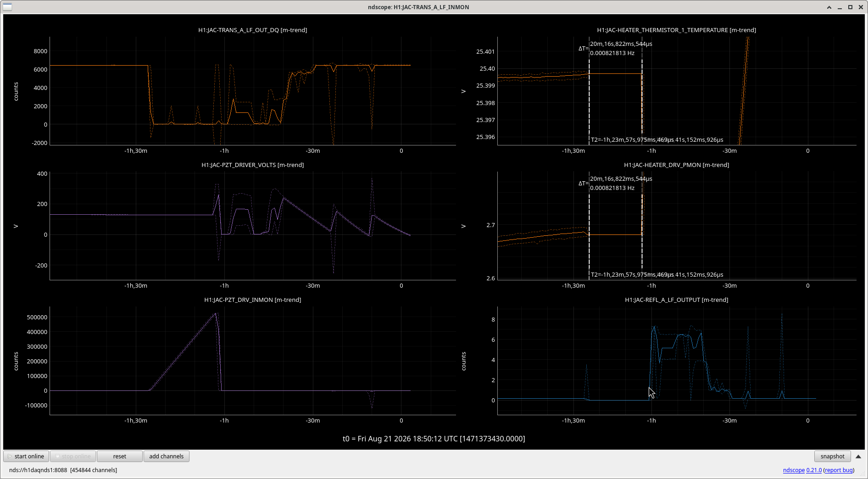This screenshot has width=868, height=479.
Task: Open the report bug link
Action: [839, 470]
